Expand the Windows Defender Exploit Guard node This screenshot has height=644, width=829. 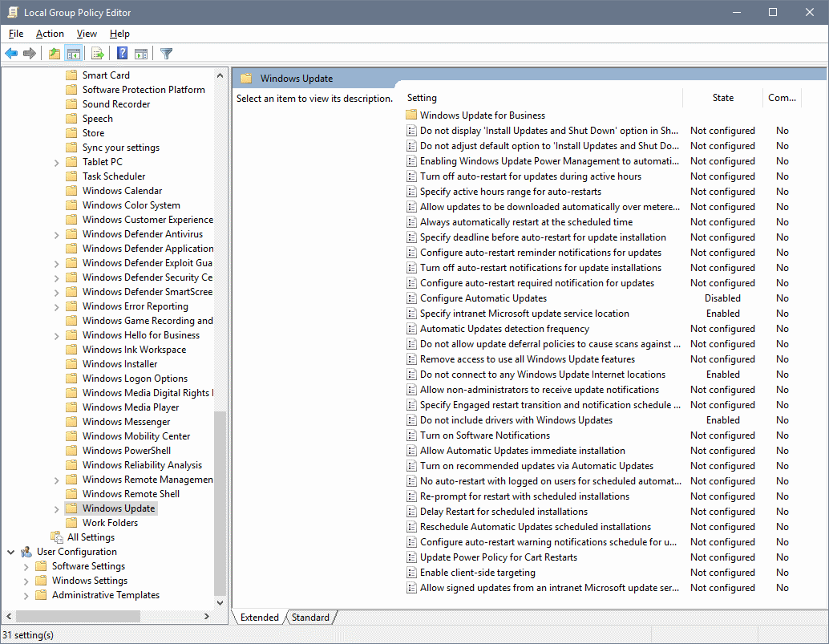pyautogui.click(x=57, y=264)
